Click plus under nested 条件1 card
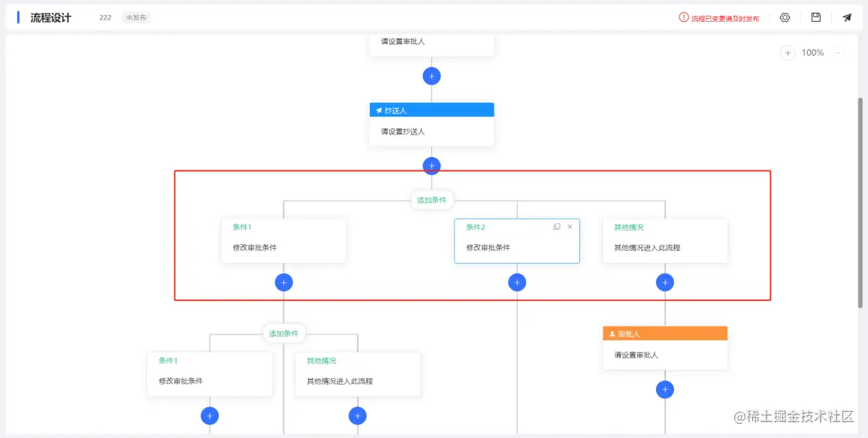Screen dimensions: 868x438 point(210,415)
